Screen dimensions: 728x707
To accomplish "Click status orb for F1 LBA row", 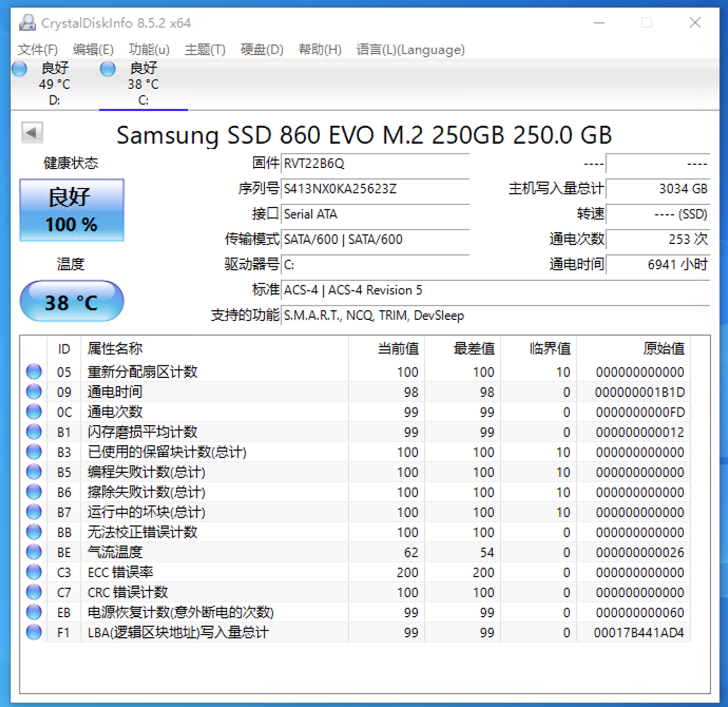I will (34, 632).
